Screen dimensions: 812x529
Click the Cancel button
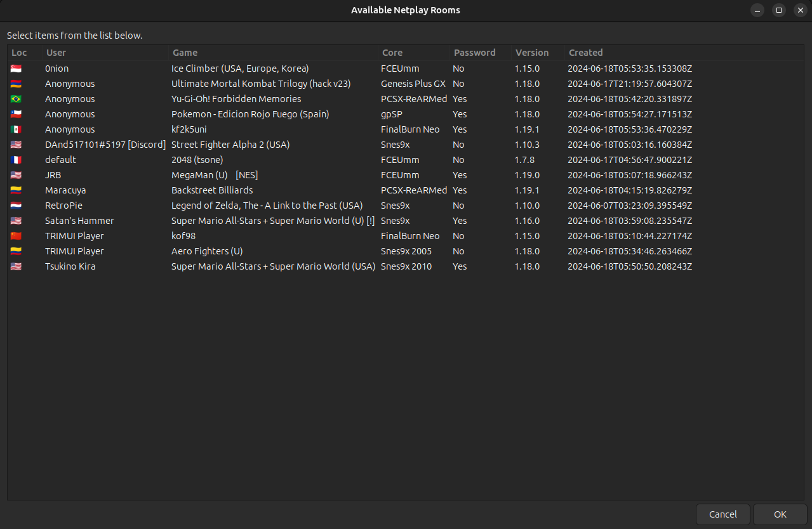(722, 514)
